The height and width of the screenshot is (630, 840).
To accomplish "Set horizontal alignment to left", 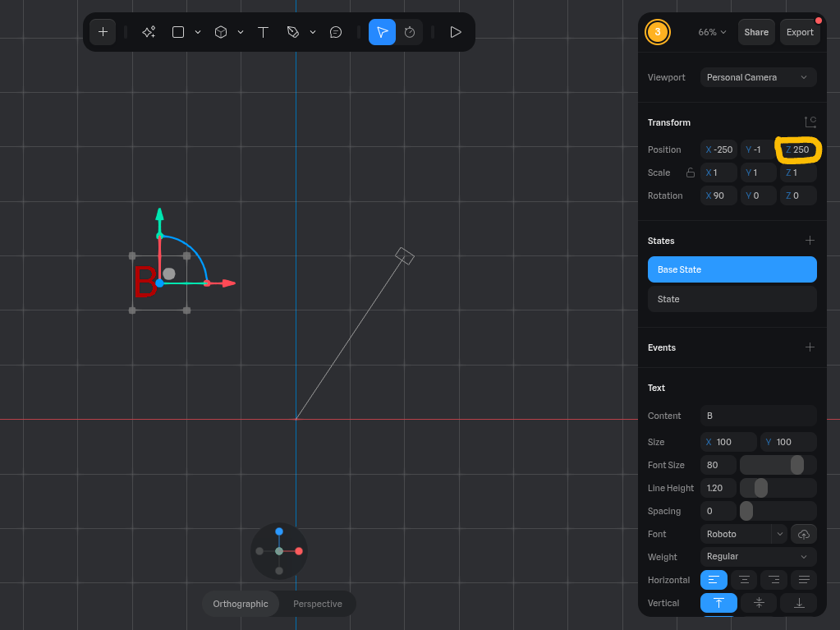I will pos(714,580).
